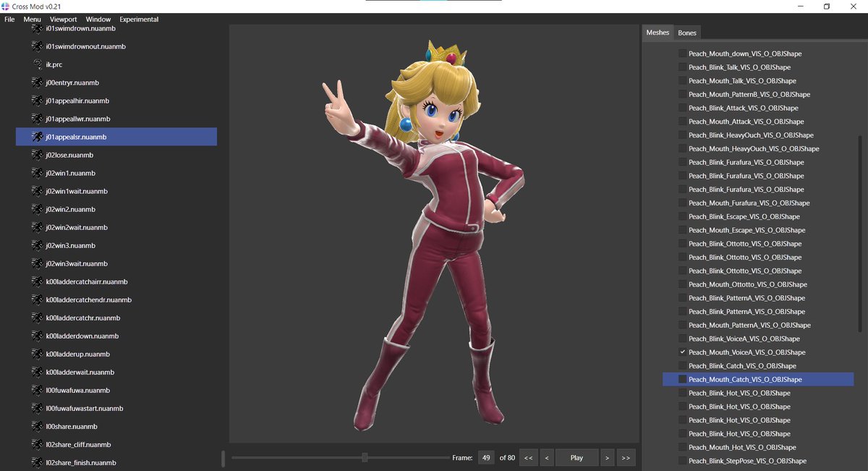Click the Frame number field showing 49
The height and width of the screenshot is (471, 868).
pyautogui.click(x=487, y=457)
